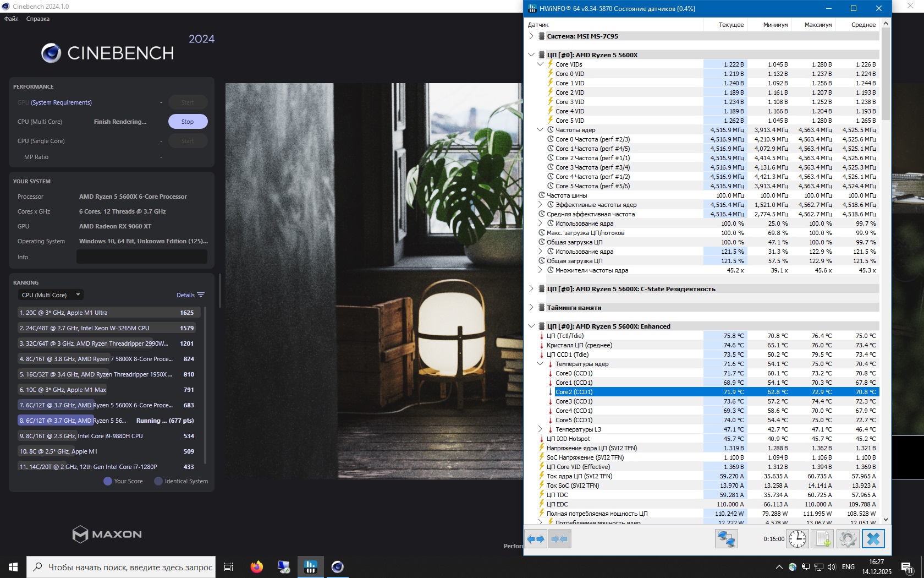Expand Эффективные частоты ядер

point(540,205)
